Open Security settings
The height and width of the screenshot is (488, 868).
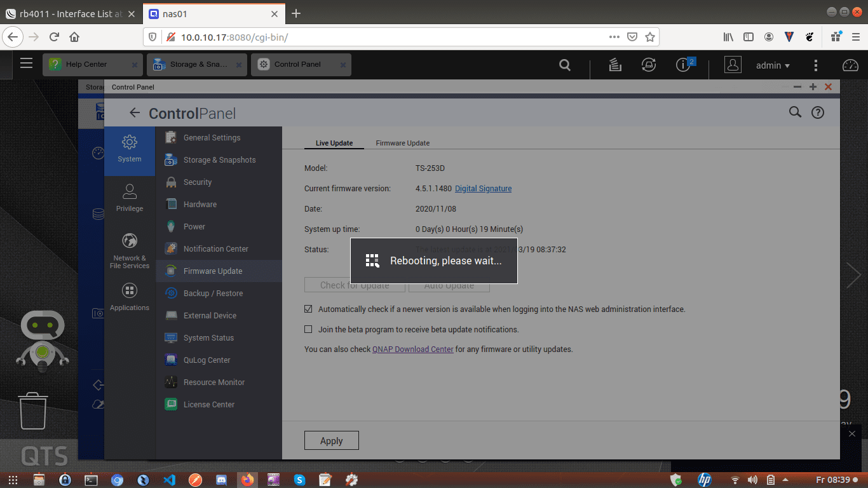(219, 182)
